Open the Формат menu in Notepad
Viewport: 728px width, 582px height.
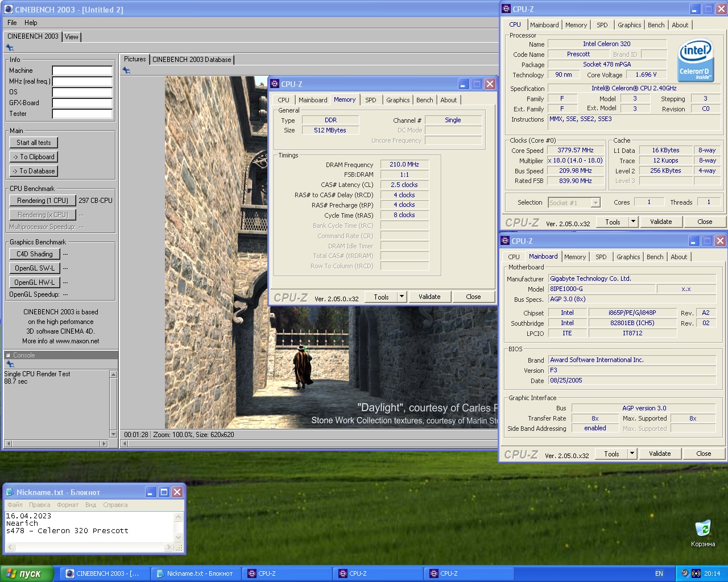(68, 505)
